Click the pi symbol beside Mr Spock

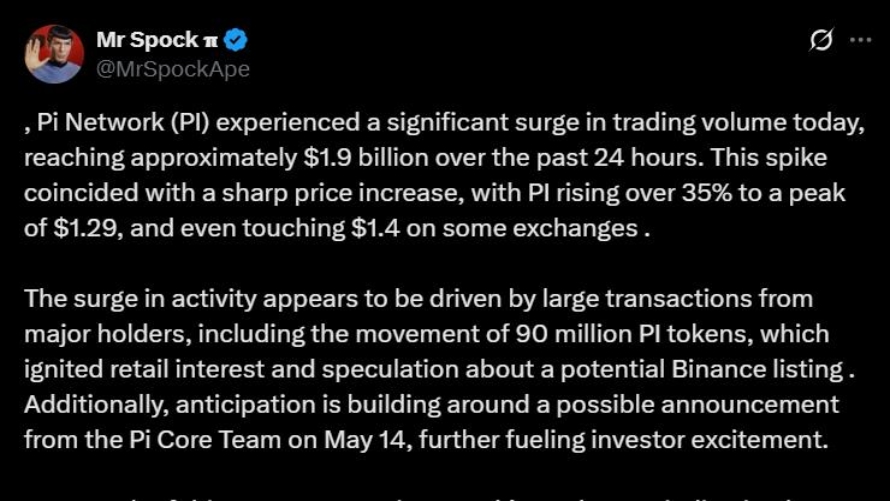tap(211, 41)
